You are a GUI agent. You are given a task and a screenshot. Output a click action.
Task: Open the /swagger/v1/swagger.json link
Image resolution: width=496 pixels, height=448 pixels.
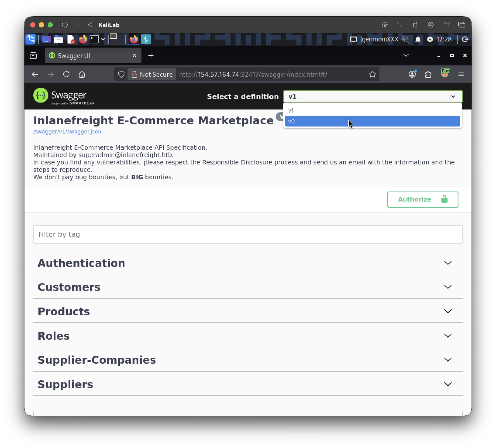(67, 132)
